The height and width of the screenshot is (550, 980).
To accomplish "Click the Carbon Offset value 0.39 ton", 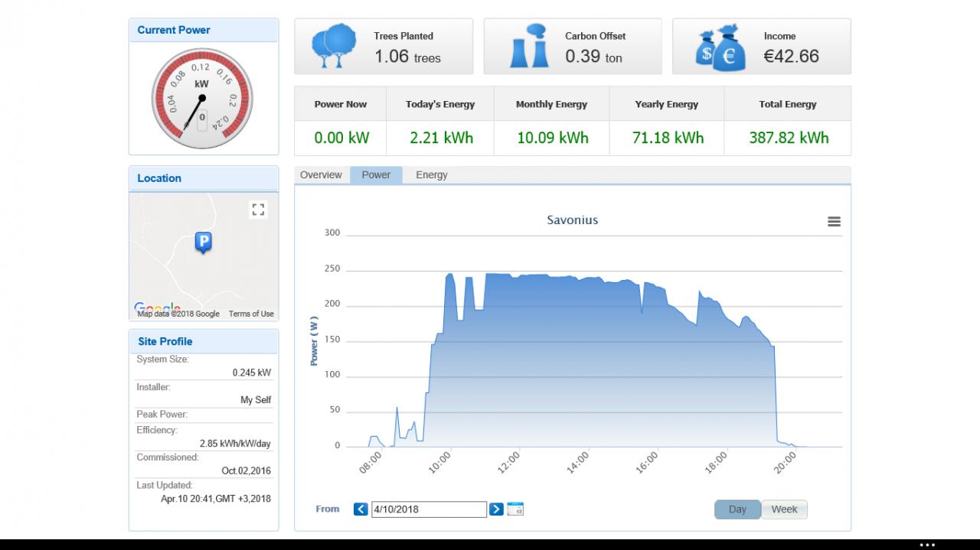I will coord(594,57).
